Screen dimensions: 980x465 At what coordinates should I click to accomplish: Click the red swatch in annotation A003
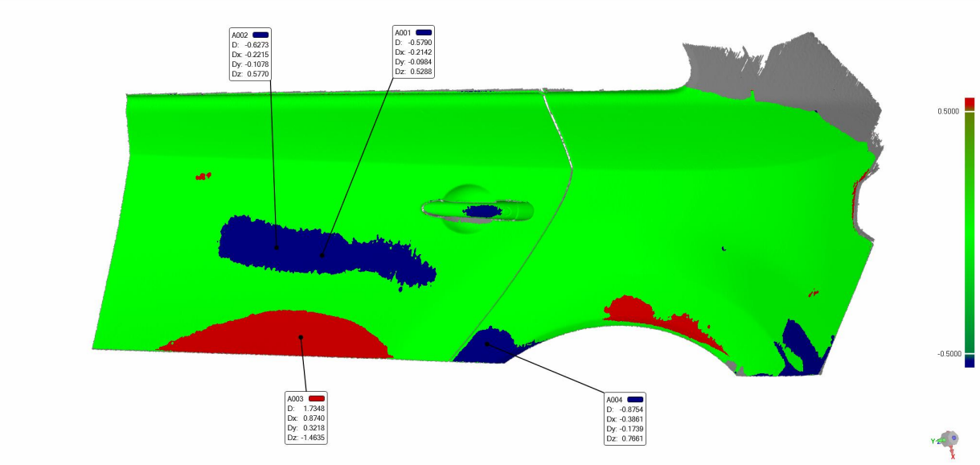tap(316, 398)
